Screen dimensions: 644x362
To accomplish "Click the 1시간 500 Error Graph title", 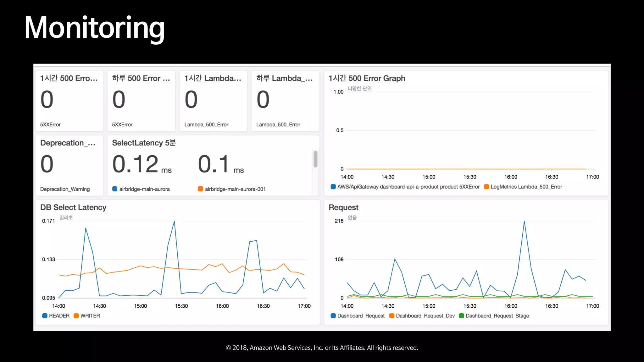I will [x=367, y=78].
